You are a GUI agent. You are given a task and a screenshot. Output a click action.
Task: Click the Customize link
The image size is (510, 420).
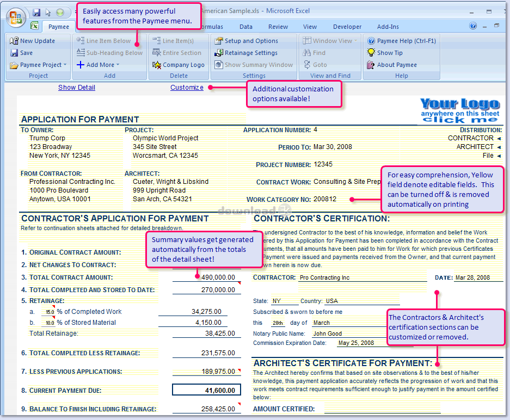(x=187, y=88)
